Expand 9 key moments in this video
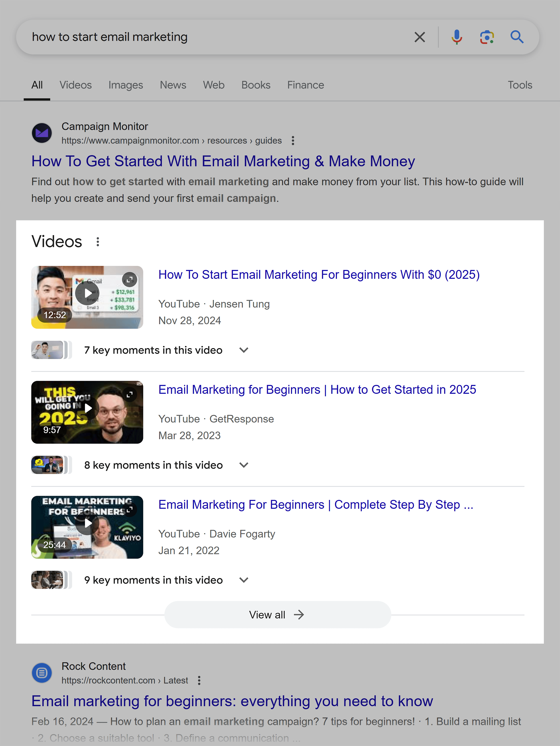Image resolution: width=560 pixels, height=746 pixels. pos(244,580)
